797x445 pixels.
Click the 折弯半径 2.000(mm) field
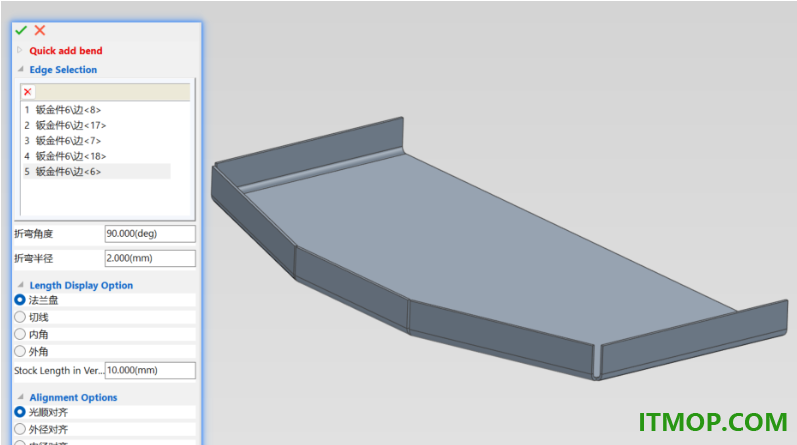[150, 258]
